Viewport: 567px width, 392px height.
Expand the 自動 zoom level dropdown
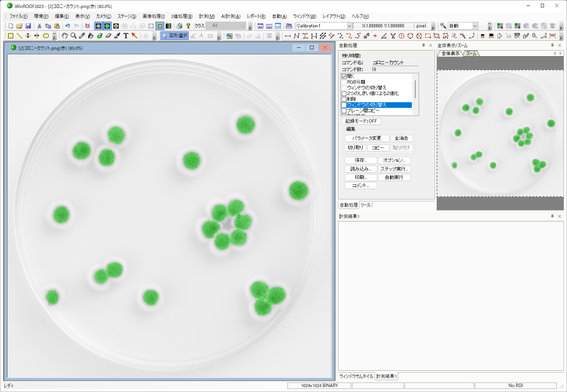click(x=475, y=26)
